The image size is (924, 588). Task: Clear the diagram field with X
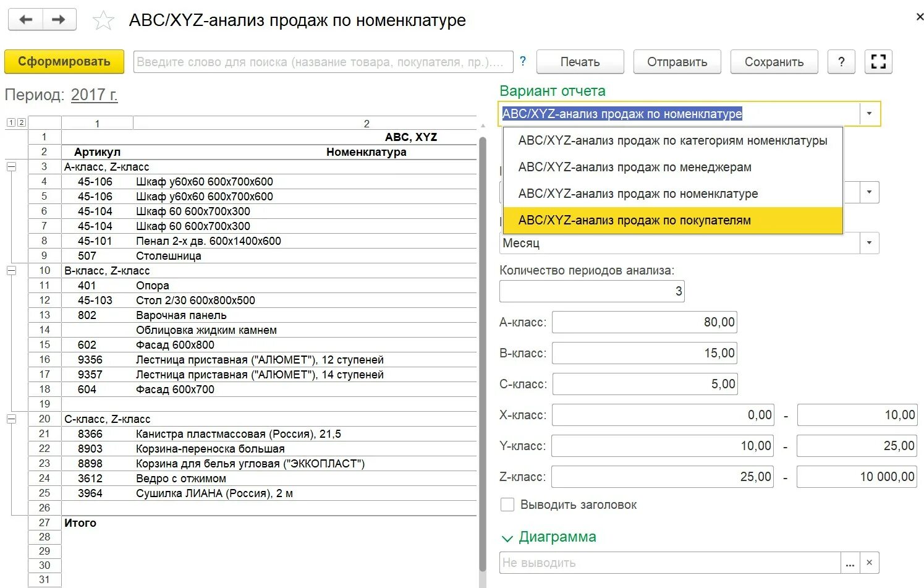pyautogui.click(x=869, y=563)
